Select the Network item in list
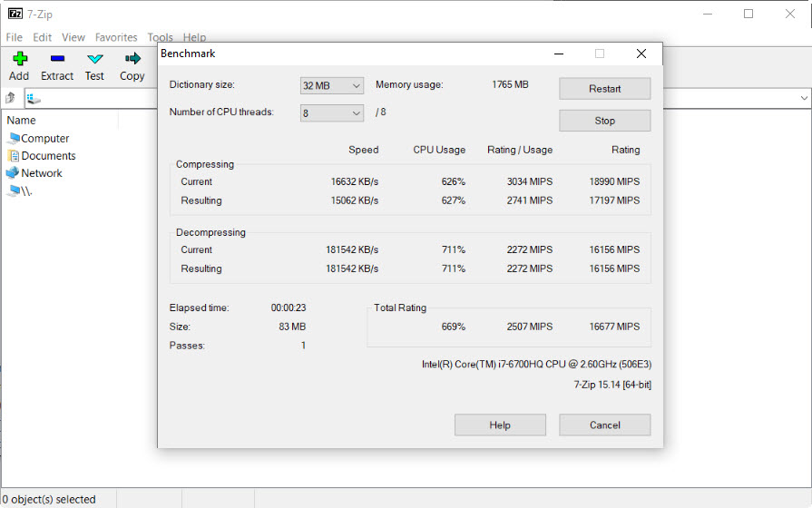This screenshot has height=508, width=812. click(42, 173)
